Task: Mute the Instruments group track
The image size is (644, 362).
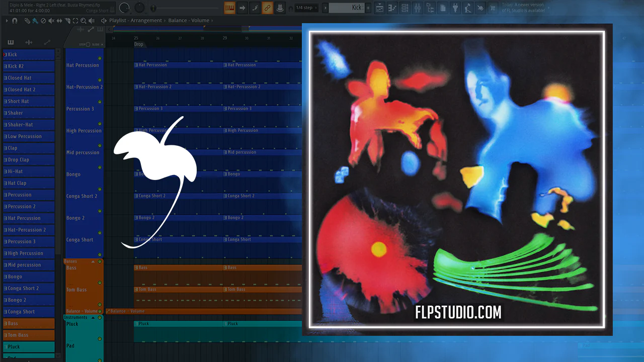Action: pyautogui.click(x=100, y=318)
